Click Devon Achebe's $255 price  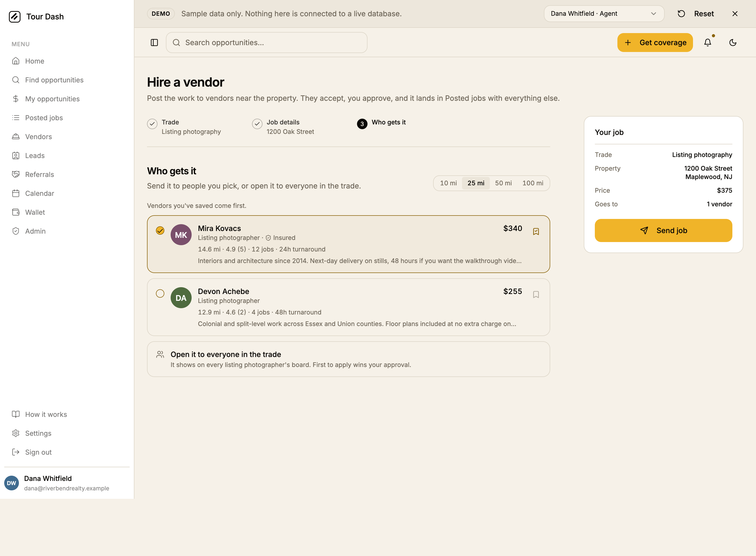click(x=512, y=291)
